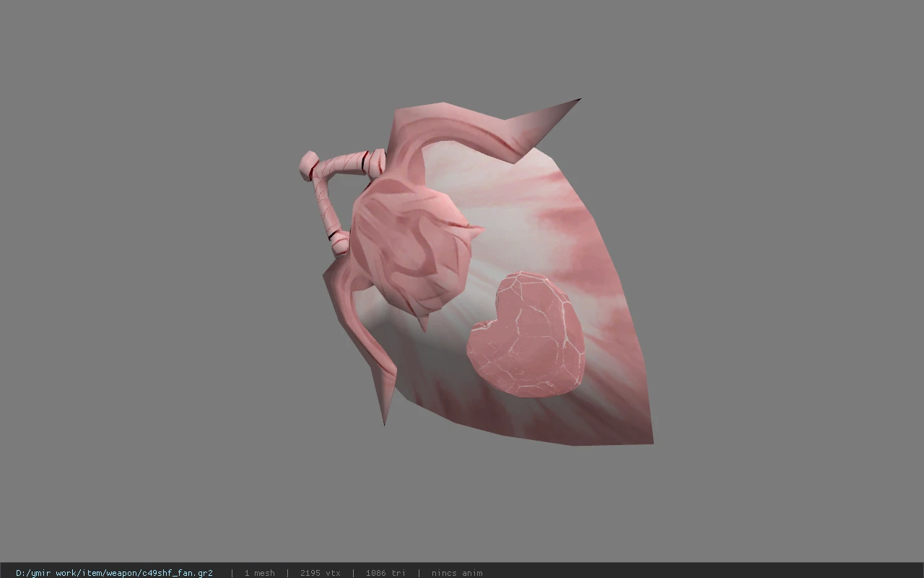The width and height of the screenshot is (924, 578).
Task: Click the cracked heart on the fan model
Action: click(526, 335)
